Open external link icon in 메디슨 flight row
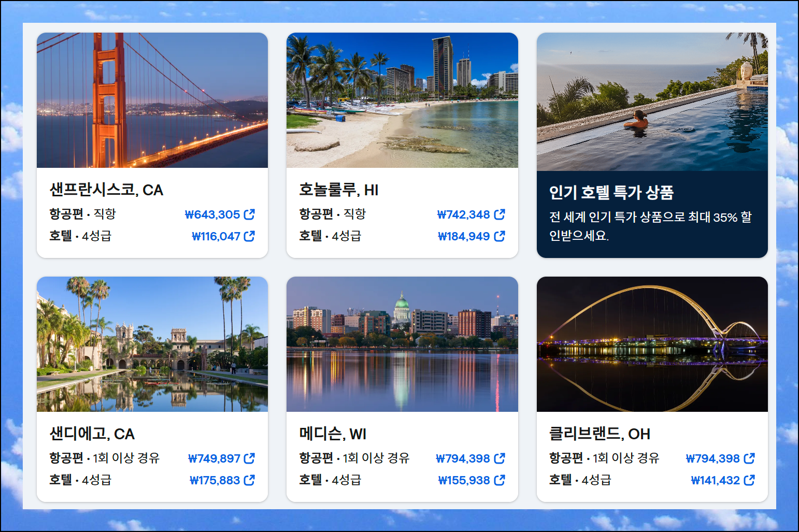 [500, 458]
